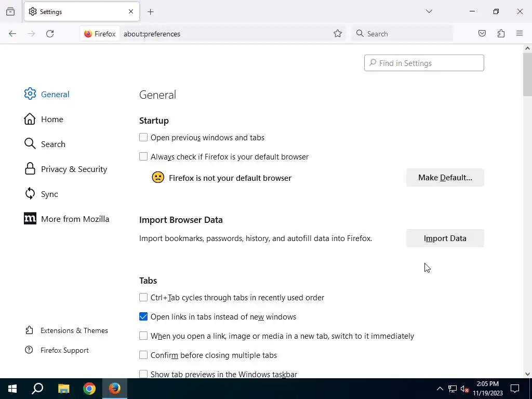
Task: Click the Extensions & Themes puzzle icon
Action: [29, 330]
